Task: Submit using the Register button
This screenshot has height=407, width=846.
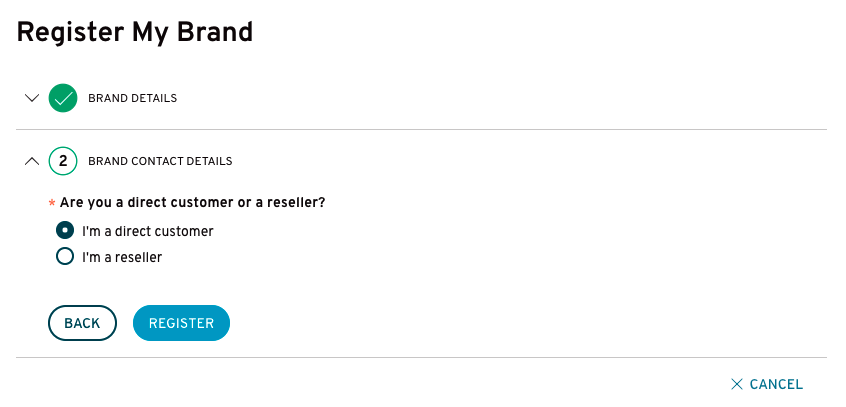Action: 181,323
